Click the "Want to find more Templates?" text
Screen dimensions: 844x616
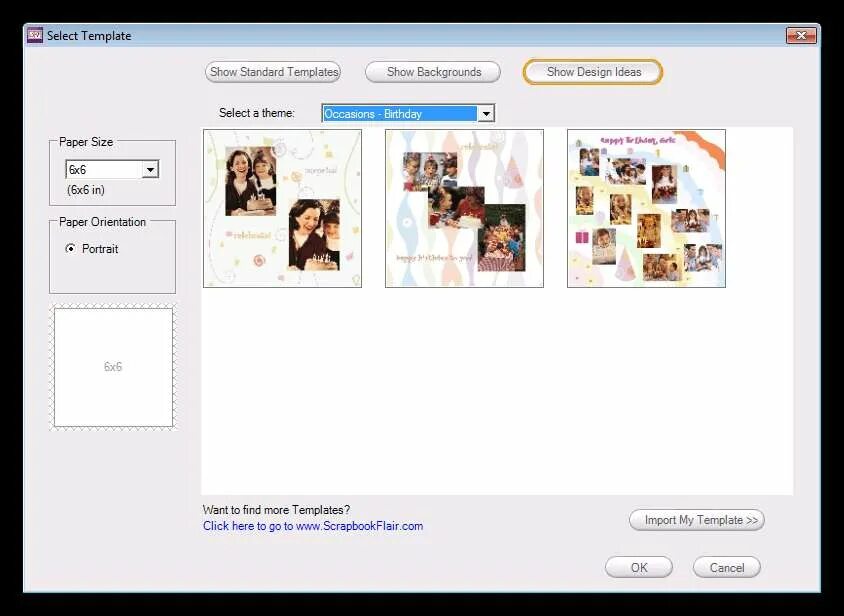[276, 509]
